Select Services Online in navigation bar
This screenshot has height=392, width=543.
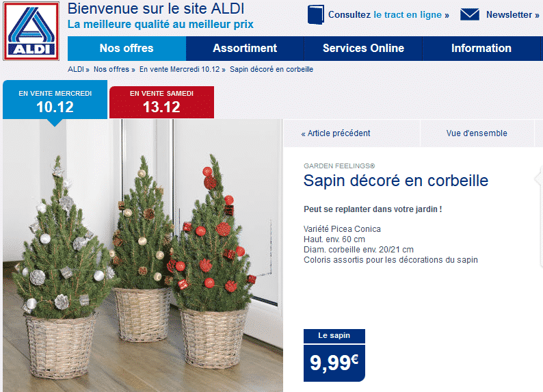tap(363, 49)
